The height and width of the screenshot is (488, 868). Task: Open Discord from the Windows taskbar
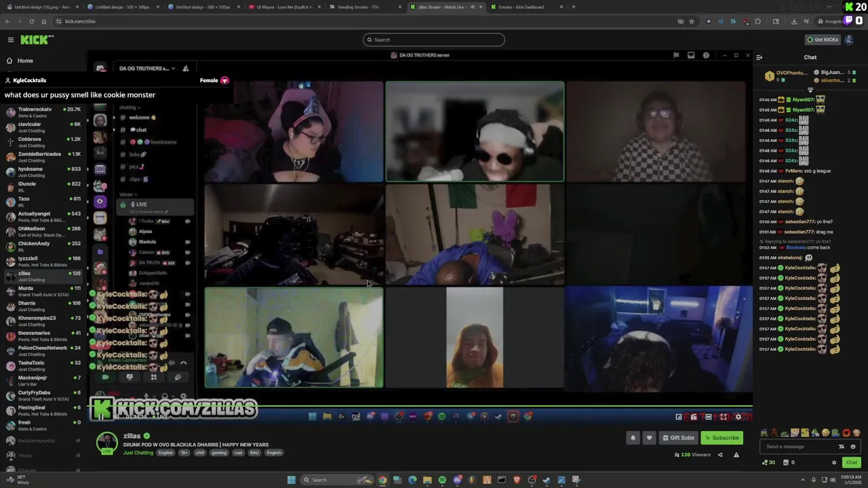click(457, 480)
